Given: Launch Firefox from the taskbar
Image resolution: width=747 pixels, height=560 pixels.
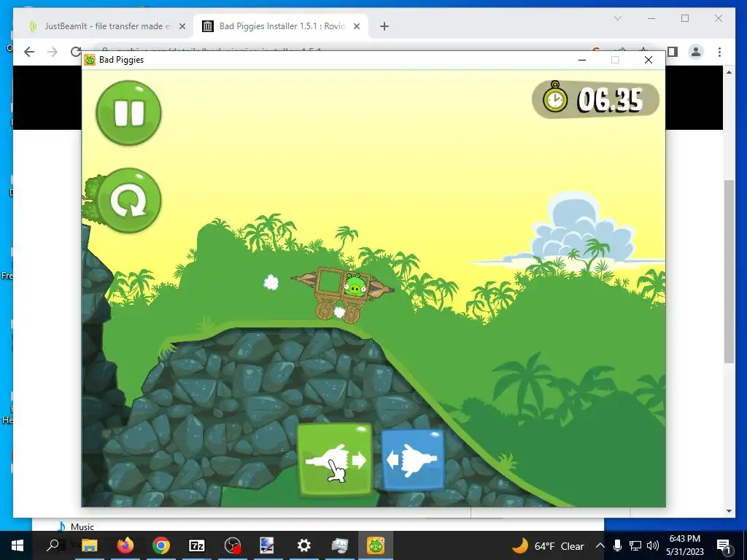Looking at the screenshot, I should pos(125,545).
